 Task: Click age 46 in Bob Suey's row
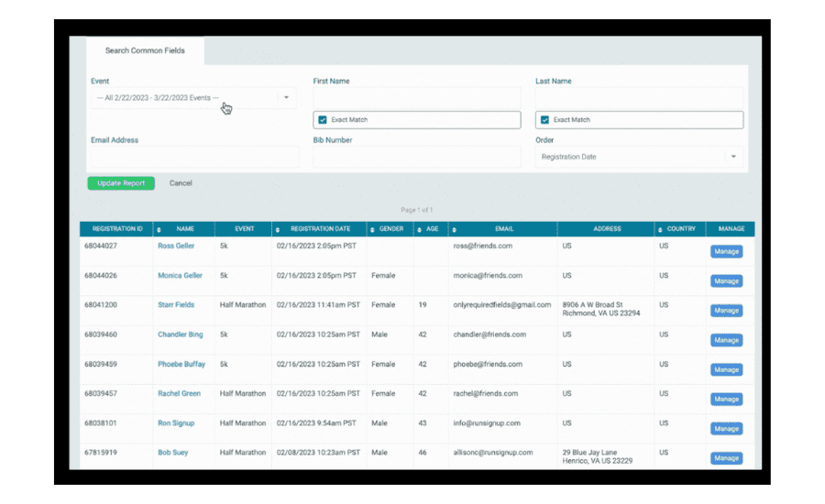423,453
